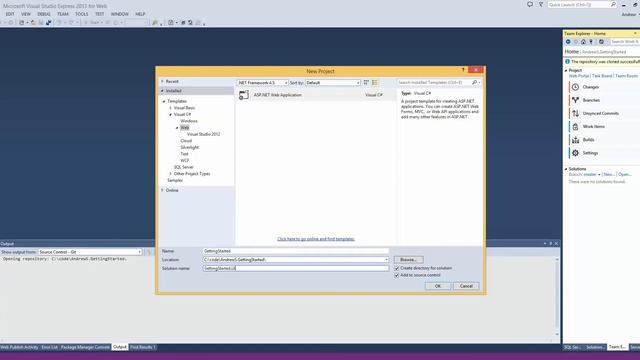Select the Silverlight template category
Screen dimensions: 640x360
pyautogui.click(x=190, y=147)
